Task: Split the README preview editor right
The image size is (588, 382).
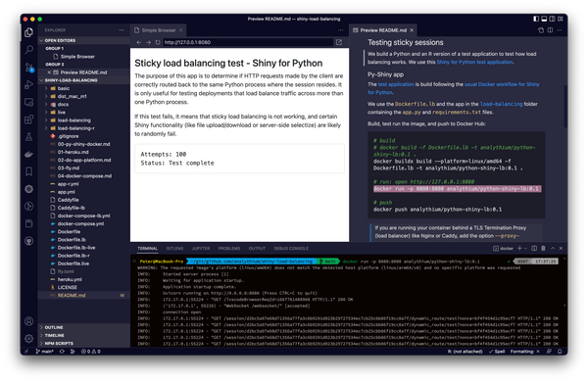Action: [x=550, y=30]
